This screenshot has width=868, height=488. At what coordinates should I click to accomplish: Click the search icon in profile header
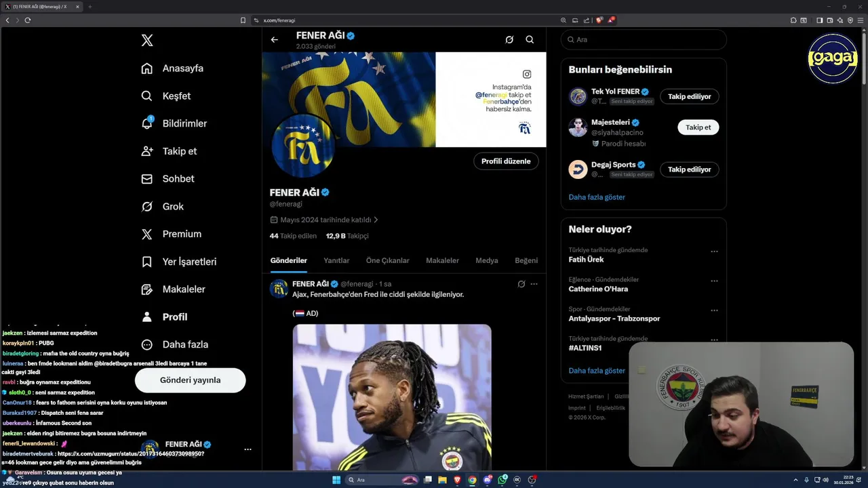[530, 39]
